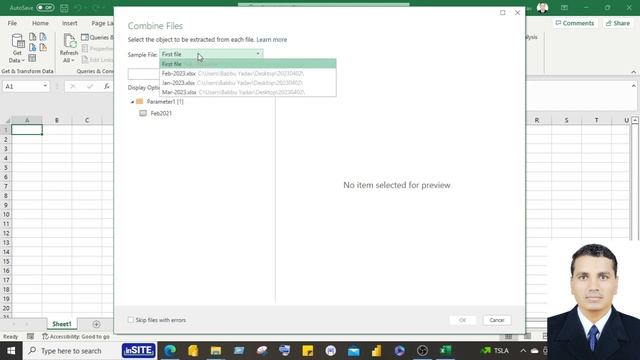This screenshot has width=640, height=360.
Task: Open Queries & Connections pane icon
Action: tap(85, 38)
